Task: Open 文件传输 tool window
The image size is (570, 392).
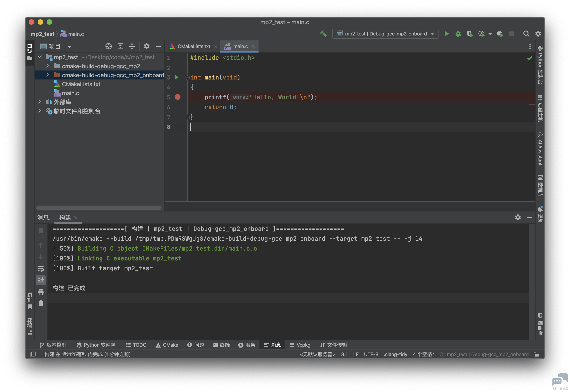Action: 333,345
